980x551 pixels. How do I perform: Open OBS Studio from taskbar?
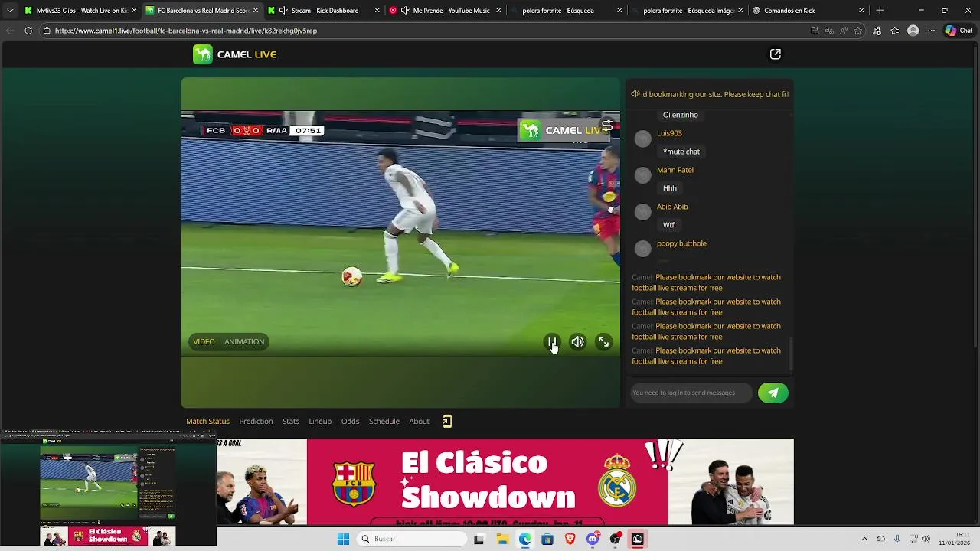(615, 539)
